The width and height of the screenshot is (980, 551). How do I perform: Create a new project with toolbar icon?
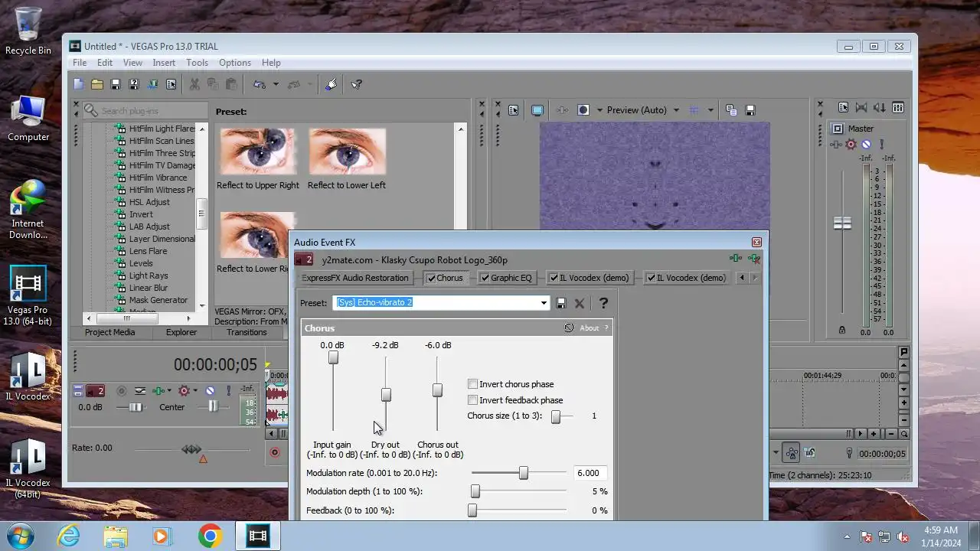click(78, 84)
